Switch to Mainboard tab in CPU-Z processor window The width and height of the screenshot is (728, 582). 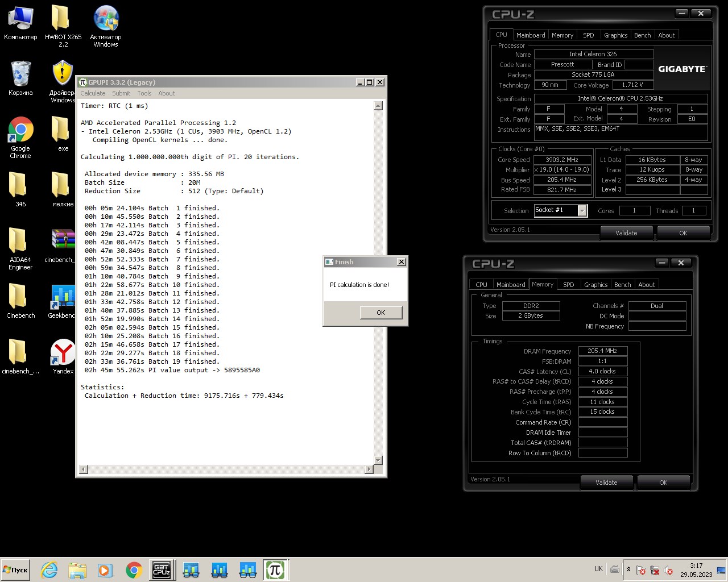point(531,35)
